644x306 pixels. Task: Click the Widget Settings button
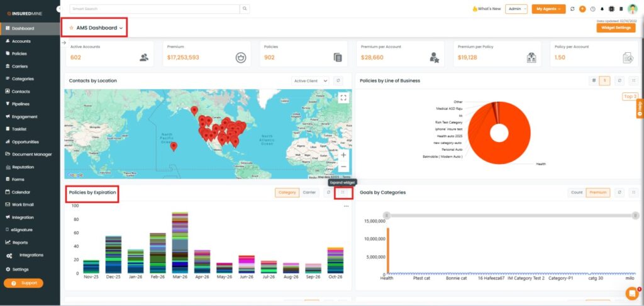tap(616, 28)
